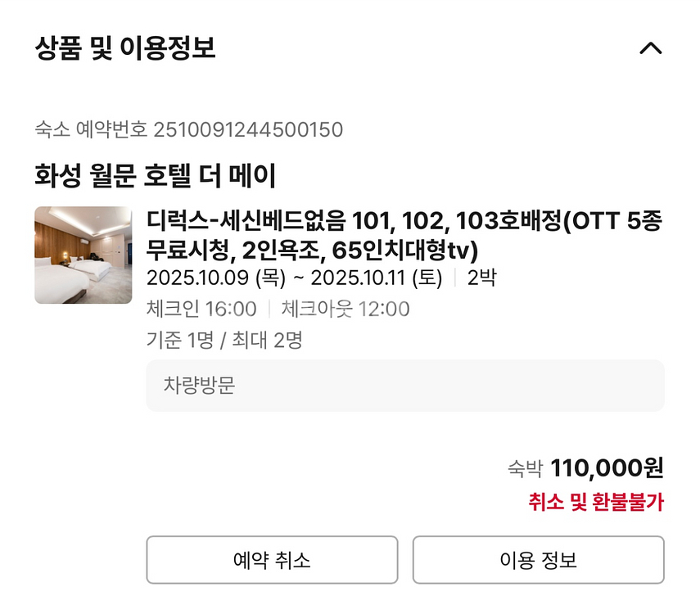Click the 체크인 16:00 text
Viewport: 700px width, 614px height.
click(201, 309)
